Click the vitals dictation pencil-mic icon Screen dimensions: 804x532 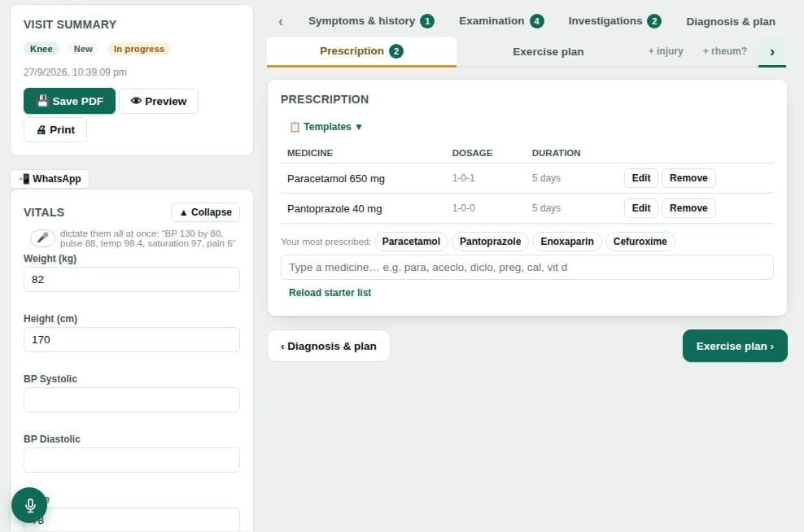click(x=42, y=238)
